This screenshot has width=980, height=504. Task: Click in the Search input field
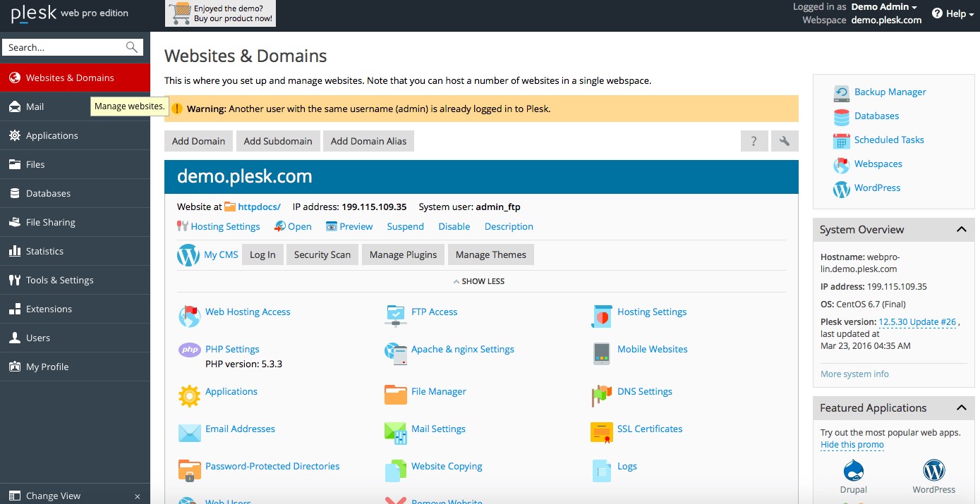click(63, 47)
